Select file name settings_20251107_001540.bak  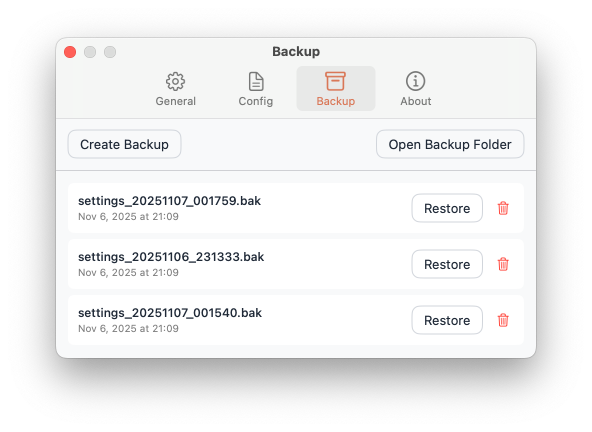click(170, 313)
